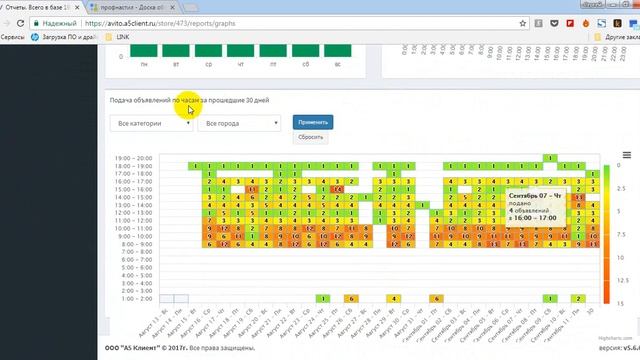This screenshot has height=360, width=640.
Task: Click the '18:00 – 19:00' row label
Action: 133,166
